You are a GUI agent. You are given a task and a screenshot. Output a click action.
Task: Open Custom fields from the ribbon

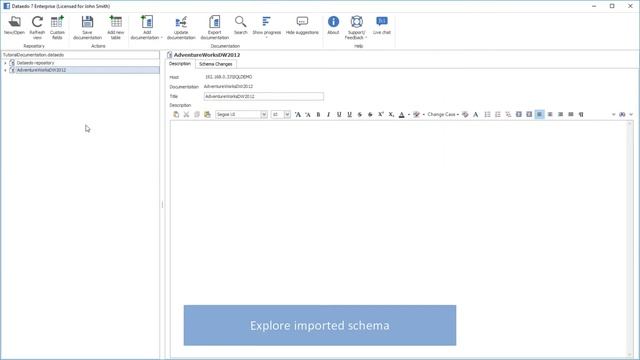57,27
